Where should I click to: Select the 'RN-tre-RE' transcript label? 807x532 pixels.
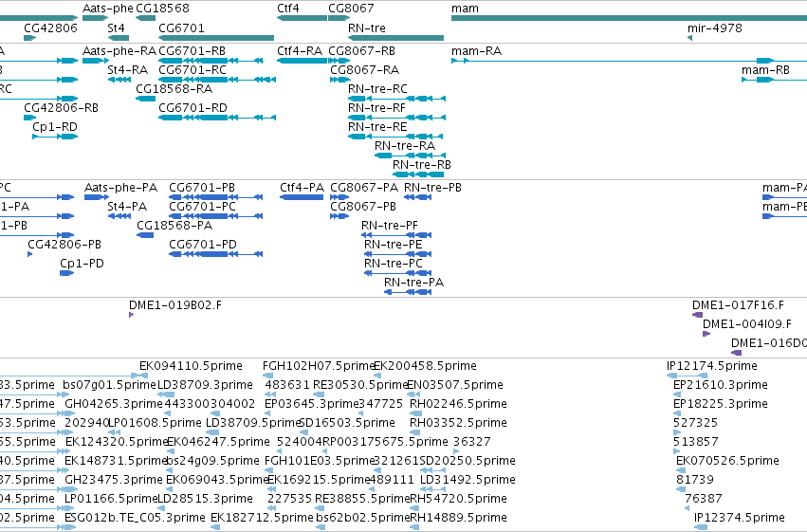coord(377,126)
